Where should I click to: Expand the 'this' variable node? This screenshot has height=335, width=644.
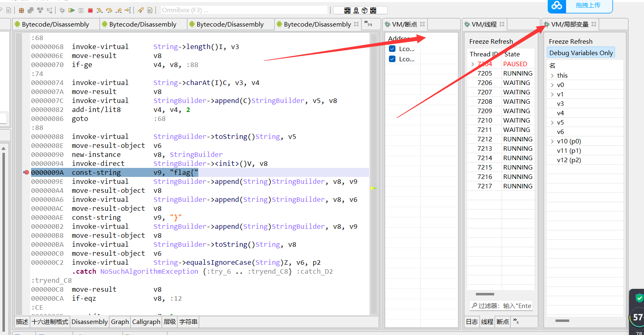coord(552,76)
